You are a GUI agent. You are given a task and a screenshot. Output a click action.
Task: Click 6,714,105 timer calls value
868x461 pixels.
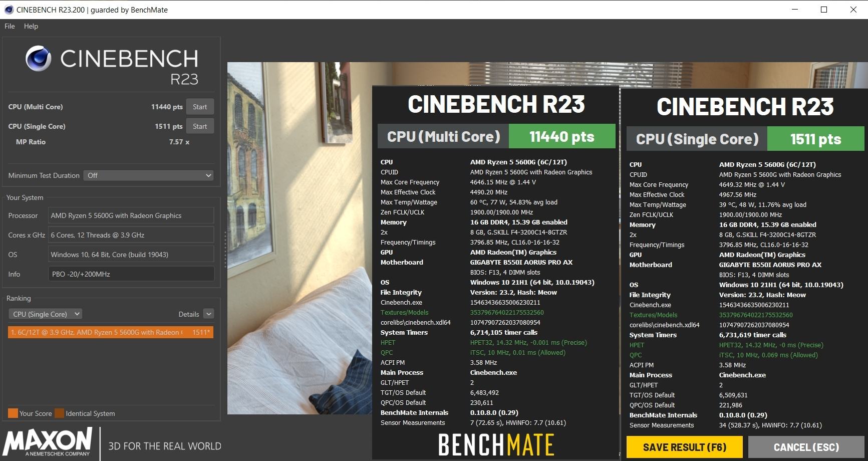[x=503, y=332]
